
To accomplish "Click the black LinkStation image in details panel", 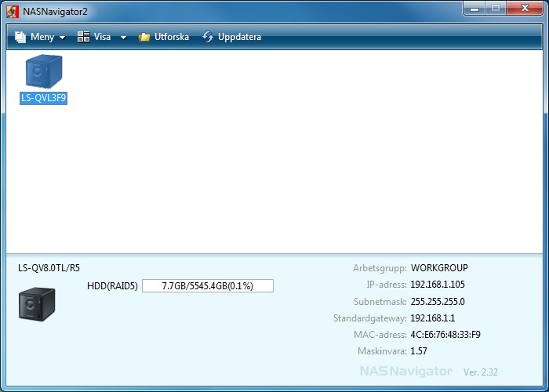I will click(x=37, y=303).
